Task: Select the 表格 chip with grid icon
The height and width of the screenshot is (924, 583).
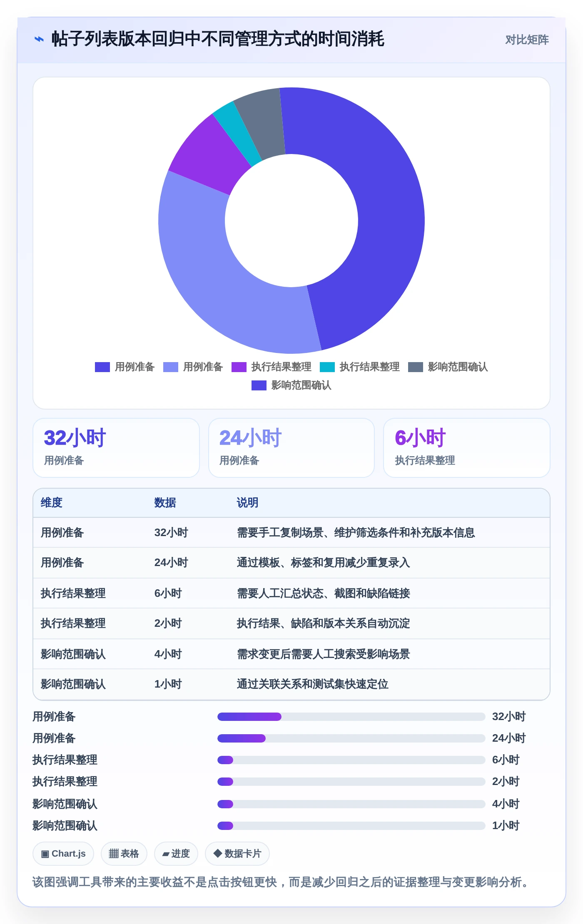Action: (124, 854)
